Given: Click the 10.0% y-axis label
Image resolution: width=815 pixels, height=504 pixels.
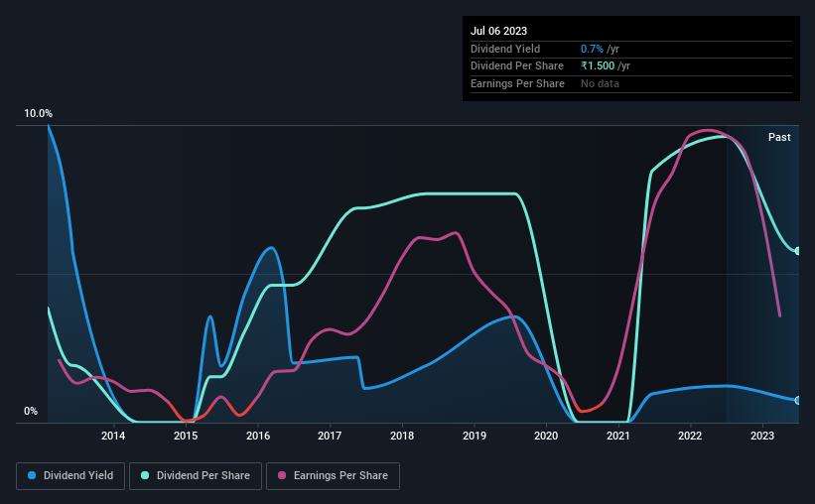Looking at the screenshot, I should (38, 113).
